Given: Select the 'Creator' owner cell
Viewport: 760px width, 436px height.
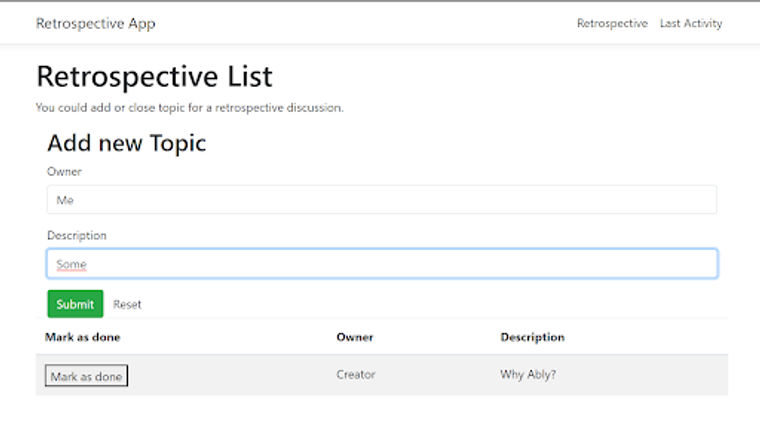Looking at the screenshot, I should pos(356,375).
